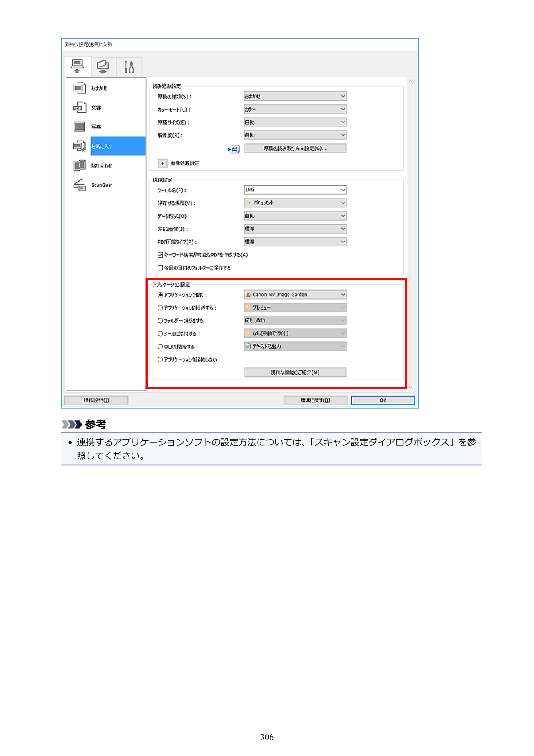This screenshot has height=756, width=534.
Task: Click the scrollbar up arrow
Action: (x=410, y=81)
